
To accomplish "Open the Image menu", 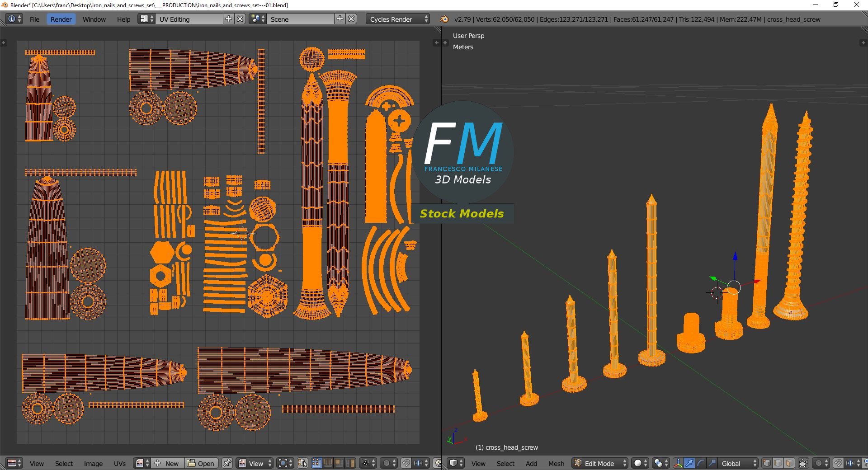I will click(x=93, y=463).
